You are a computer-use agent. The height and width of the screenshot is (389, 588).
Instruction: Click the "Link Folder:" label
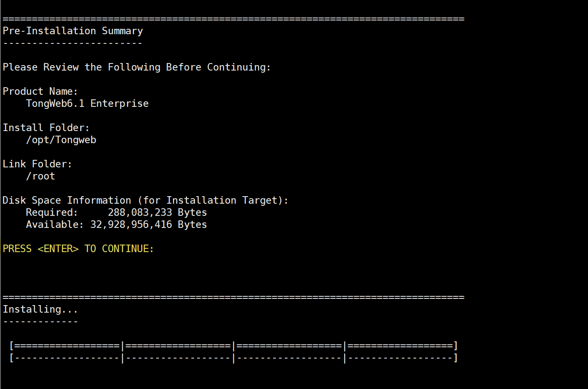[37, 164]
